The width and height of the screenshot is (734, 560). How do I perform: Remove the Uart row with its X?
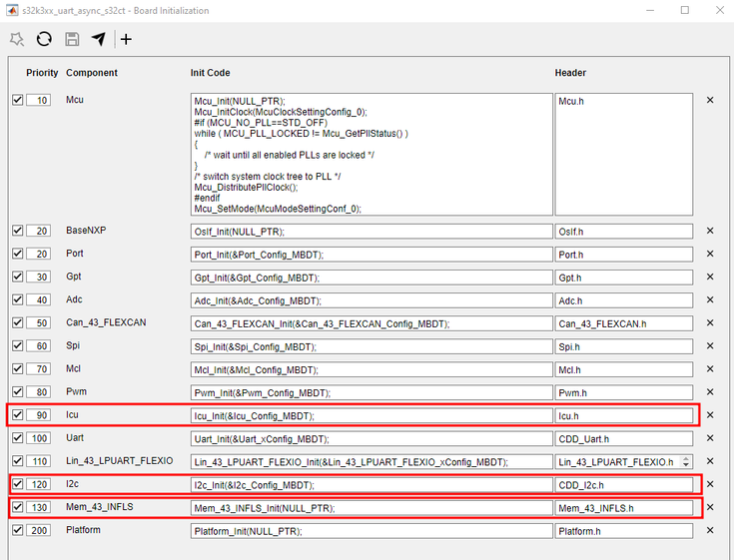[x=710, y=438]
